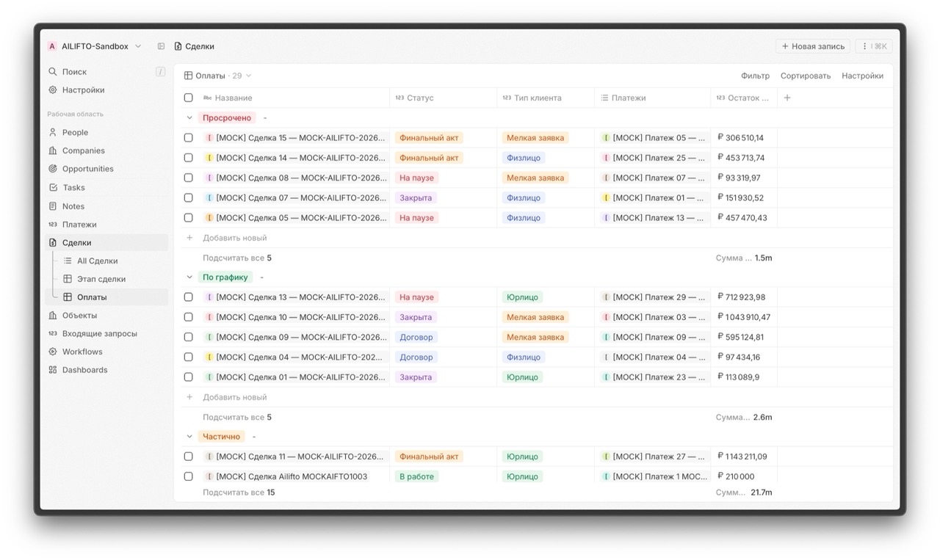This screenshot has height=560, width=940.
Task: Toggle the sidebar collapse icon
Action: point(161,46)
